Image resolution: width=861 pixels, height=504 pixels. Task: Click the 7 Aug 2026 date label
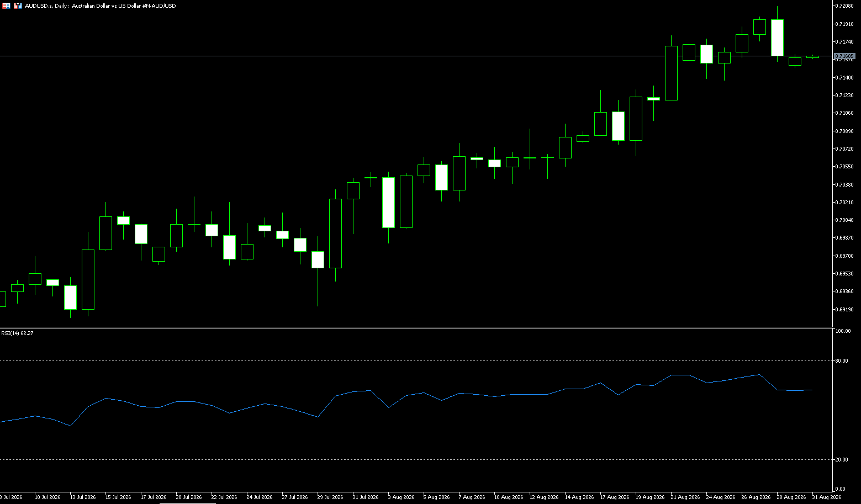(472, 497)
